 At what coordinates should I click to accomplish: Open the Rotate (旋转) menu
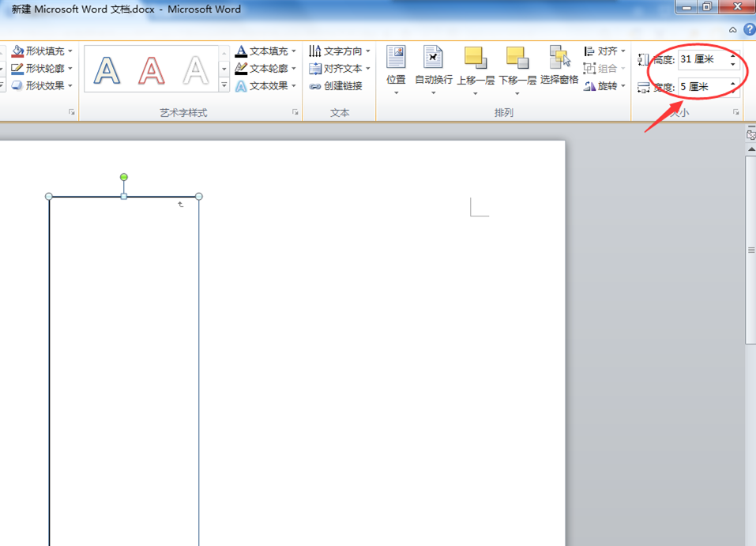tap(604, 86)
